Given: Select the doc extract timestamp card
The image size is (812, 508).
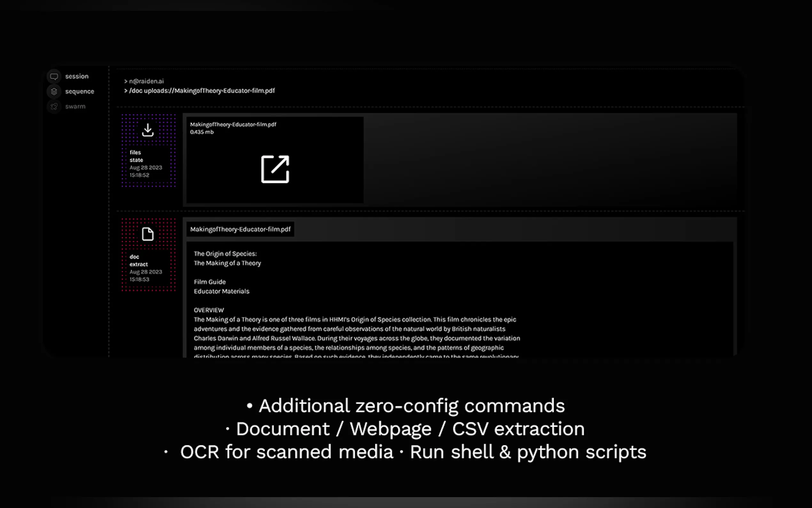Looking at the screenshot, I should tap(146, 268).
